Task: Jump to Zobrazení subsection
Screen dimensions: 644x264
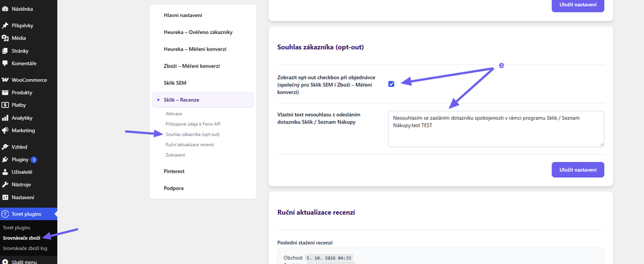Action: (175, 155)
